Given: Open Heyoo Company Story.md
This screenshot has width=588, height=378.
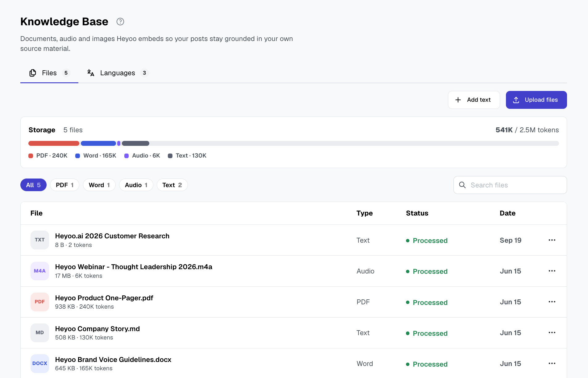Looking at the screenshot, I should 97,329.
